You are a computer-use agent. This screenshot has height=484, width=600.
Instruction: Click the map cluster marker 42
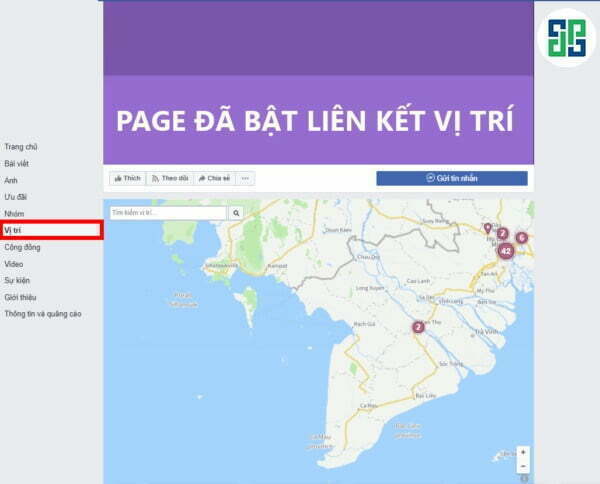click(506, 251)
